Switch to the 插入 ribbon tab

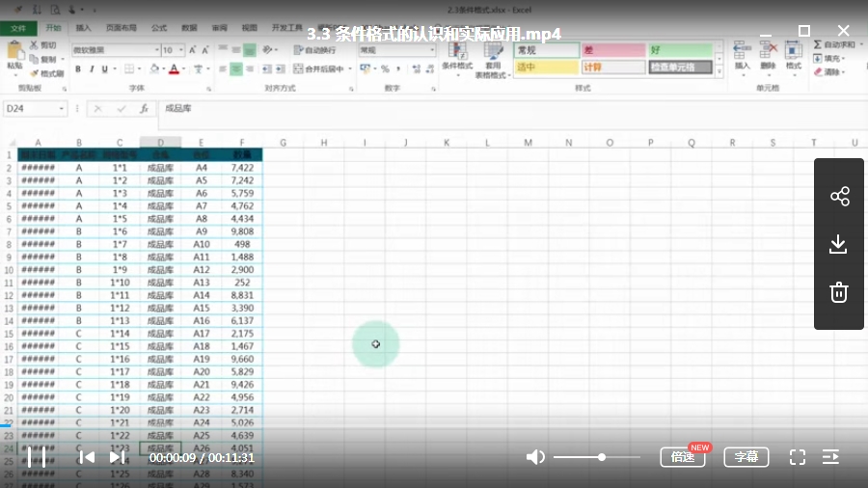pos(84,28)
